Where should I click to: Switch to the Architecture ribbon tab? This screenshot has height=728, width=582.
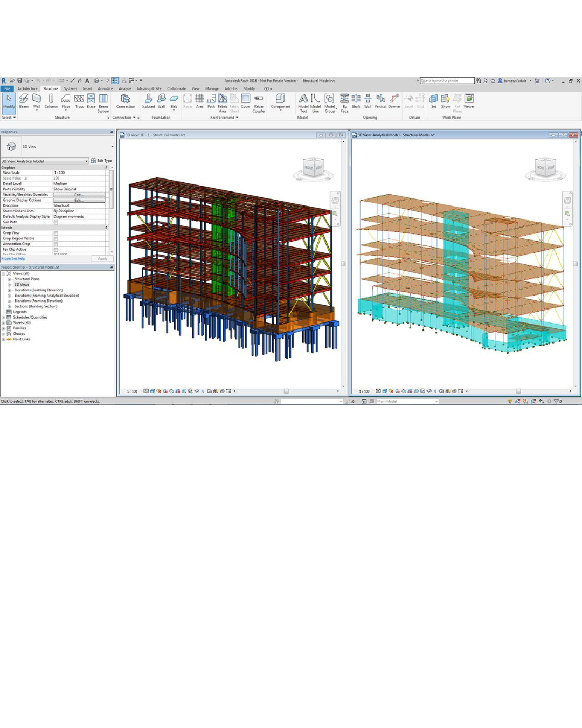pos(27,88)
